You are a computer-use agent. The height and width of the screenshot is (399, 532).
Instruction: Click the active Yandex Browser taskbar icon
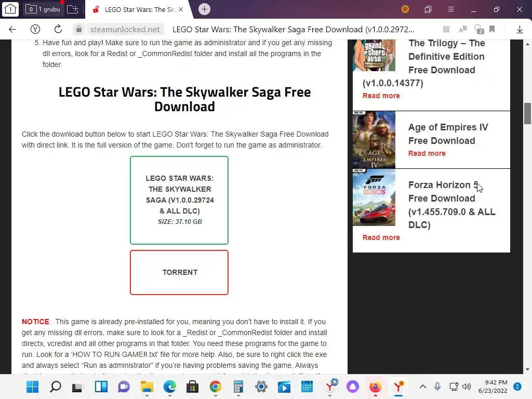[398, 387]
